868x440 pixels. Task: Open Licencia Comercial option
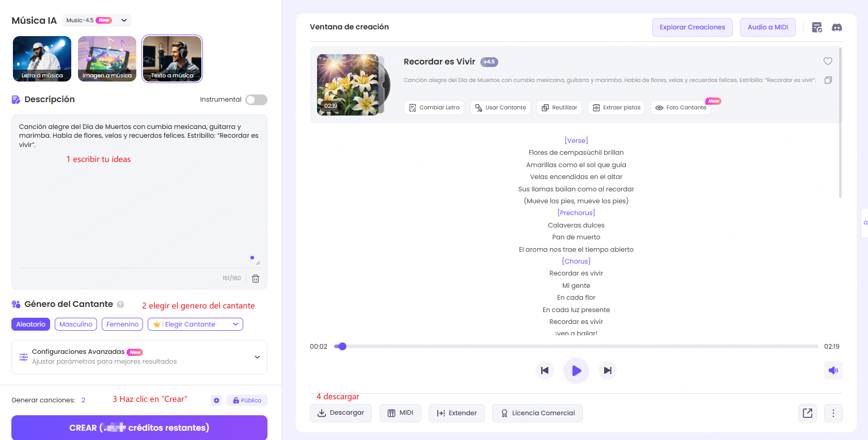click(x=538, y=413)
